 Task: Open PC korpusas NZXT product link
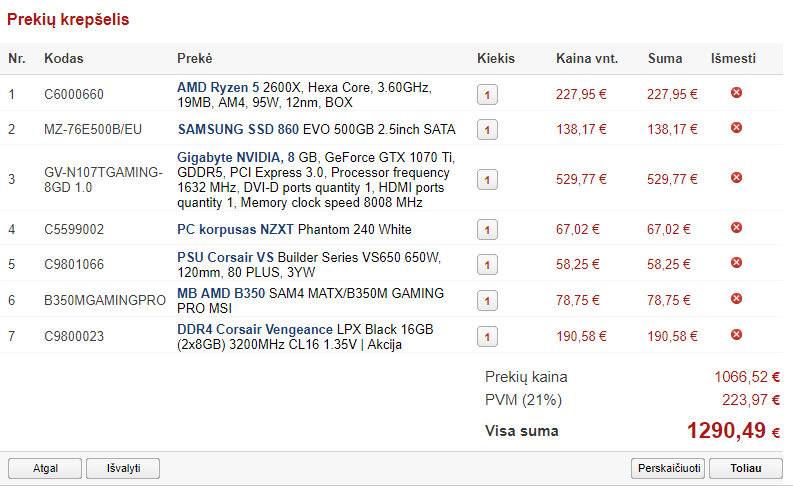[x=235, y=230]
